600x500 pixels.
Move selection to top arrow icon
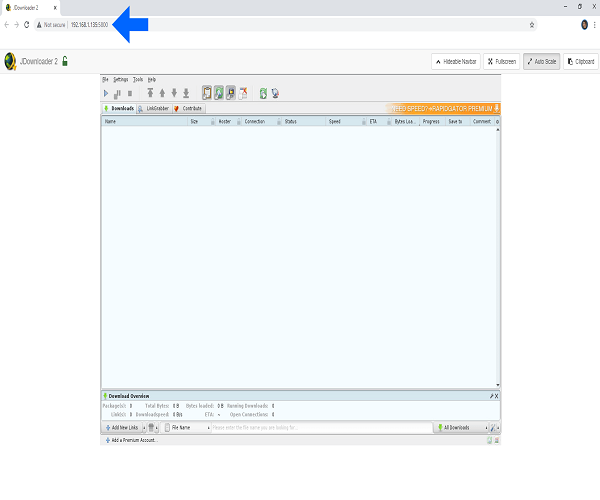[x=150, y=93]
